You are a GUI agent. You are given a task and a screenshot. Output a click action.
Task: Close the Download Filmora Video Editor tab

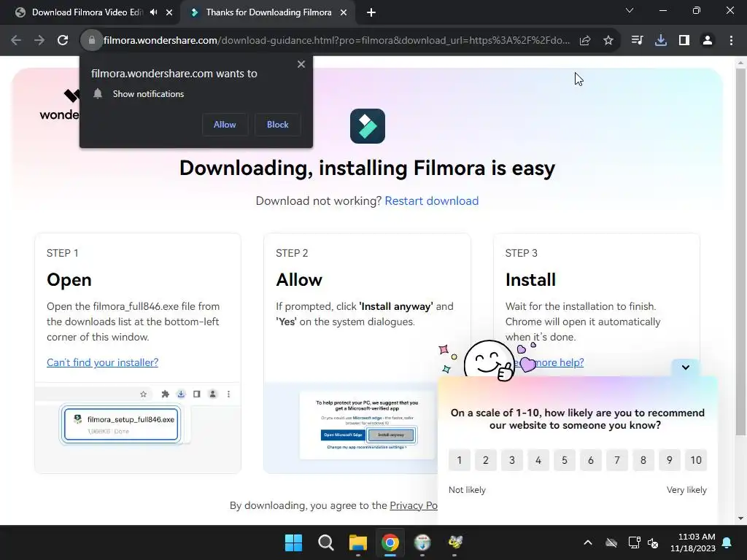169,12
